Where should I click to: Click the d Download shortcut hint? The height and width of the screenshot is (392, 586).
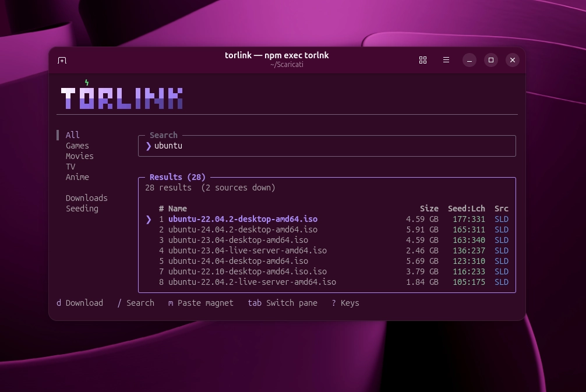[80, 303]
